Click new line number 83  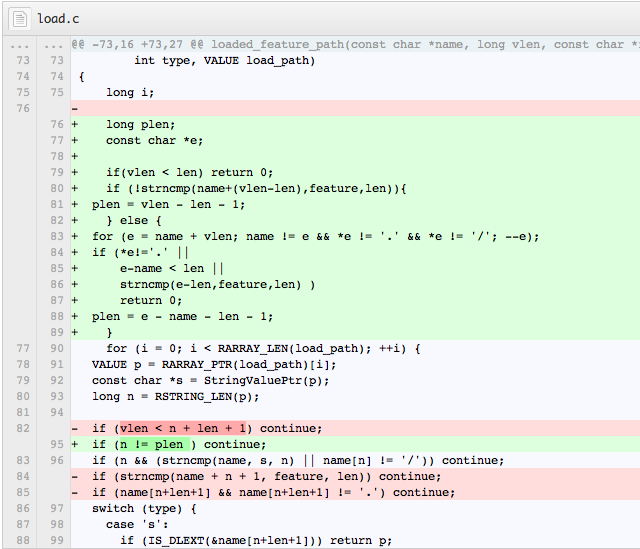pyautogui.click(x=57, y=236)
